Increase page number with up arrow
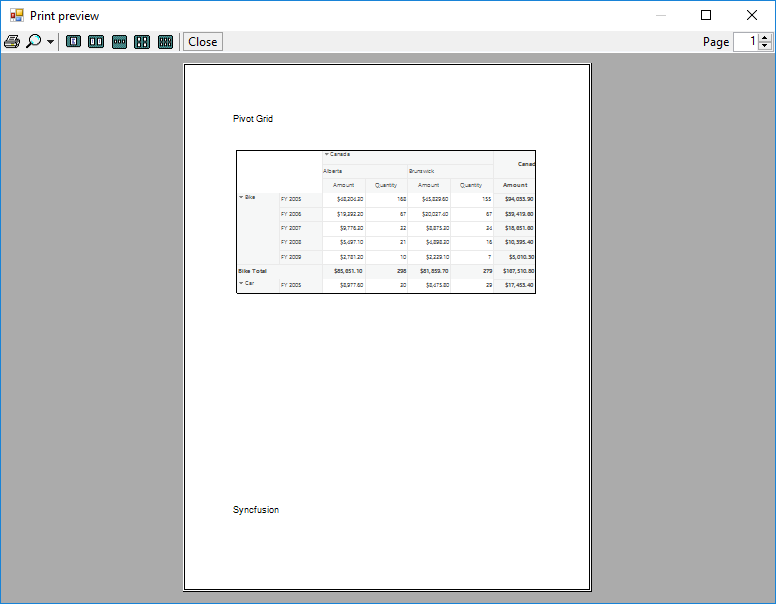The width and height of the screenshot is (776, 604). pos(765,38)
